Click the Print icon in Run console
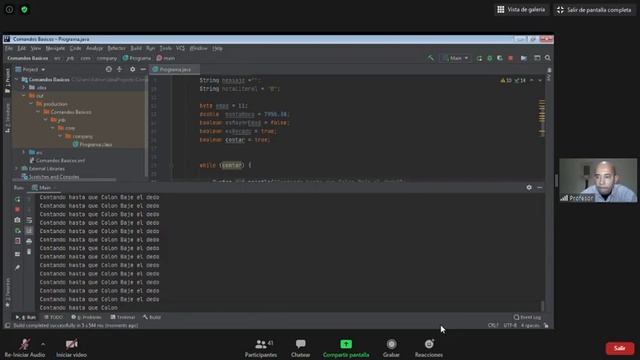 [29, 241]
